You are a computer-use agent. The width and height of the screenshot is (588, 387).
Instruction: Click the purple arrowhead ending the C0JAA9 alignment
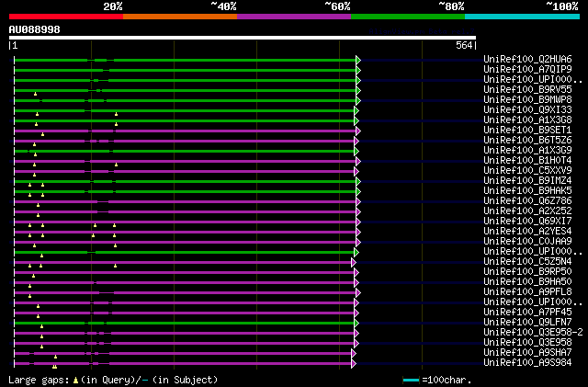tap(358, 243)
